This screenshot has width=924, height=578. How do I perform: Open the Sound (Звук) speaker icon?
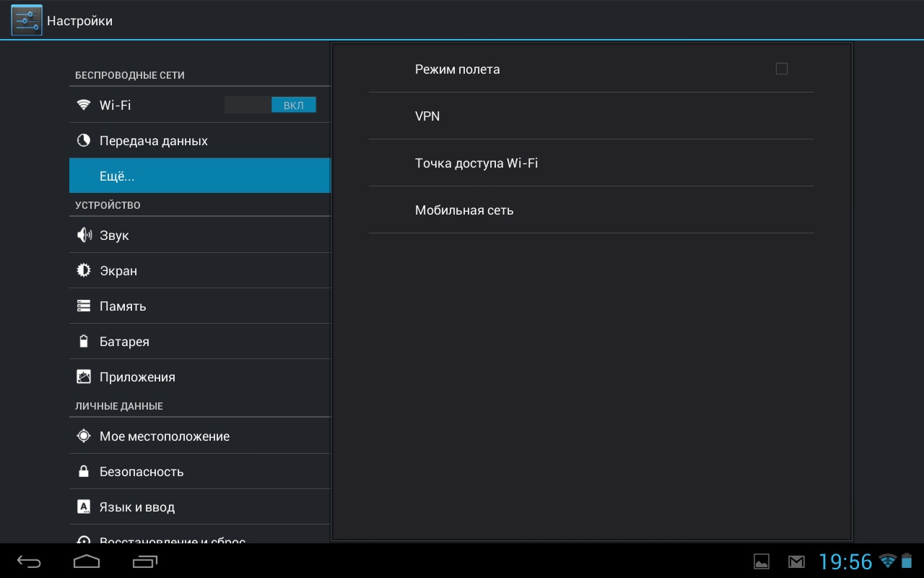(84, 236)
